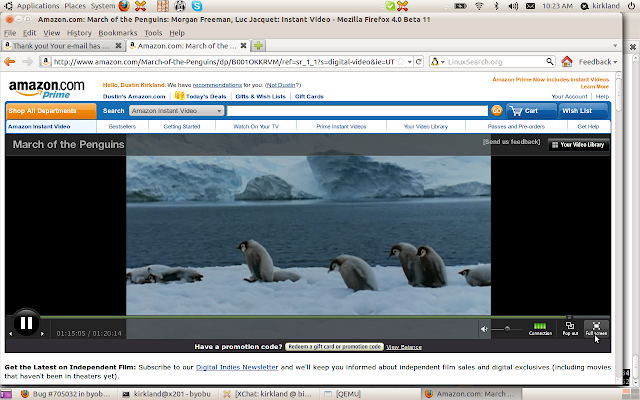Expand the Amazon Instant Video search category dropdown

point(176,111)
